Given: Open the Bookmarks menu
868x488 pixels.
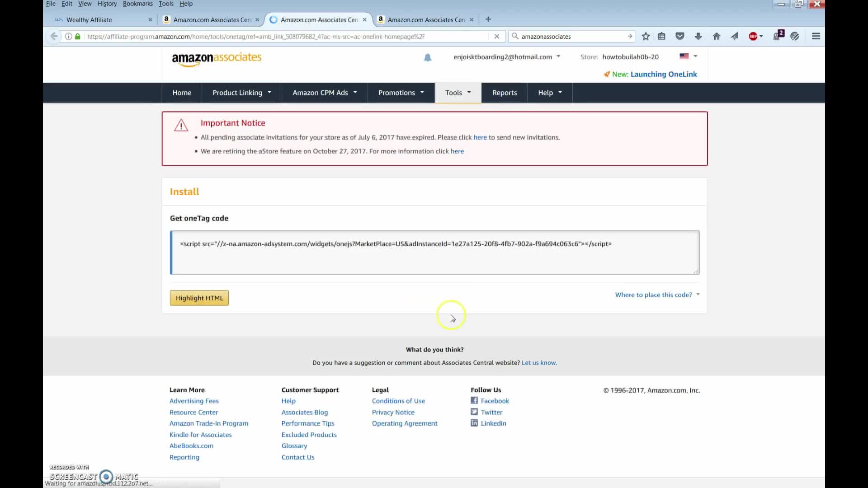Looking at the screenshot, I should (137, 4).
